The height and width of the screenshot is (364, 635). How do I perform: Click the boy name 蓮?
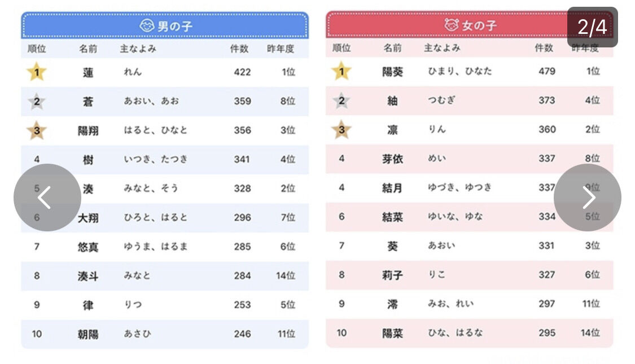pos(87,72)
